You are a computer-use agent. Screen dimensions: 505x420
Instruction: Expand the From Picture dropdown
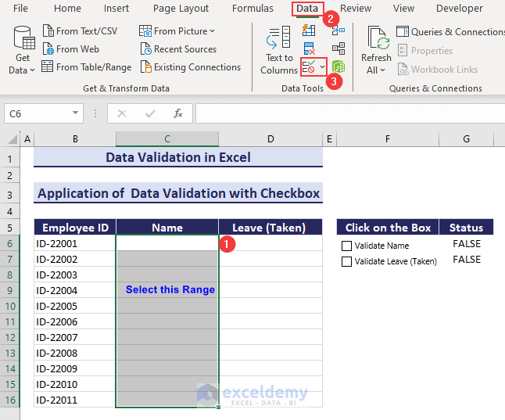(x=213, y=31)
